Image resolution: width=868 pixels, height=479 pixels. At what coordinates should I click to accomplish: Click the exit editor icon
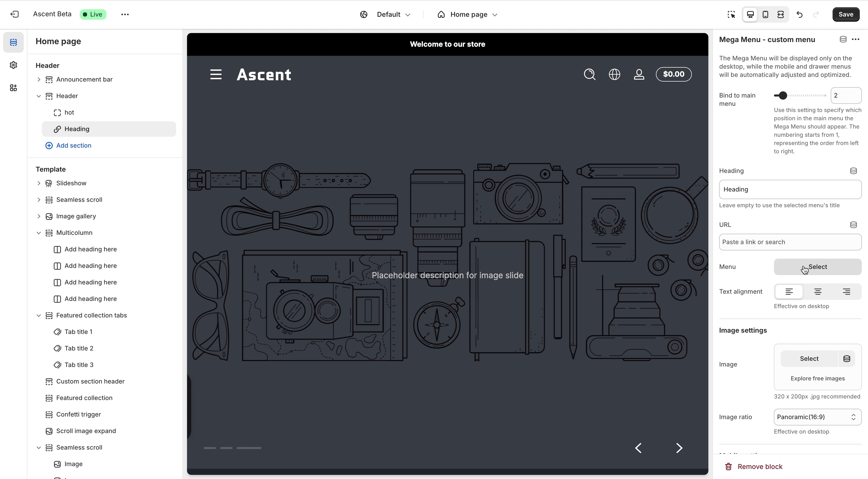[x=14, y=14]
